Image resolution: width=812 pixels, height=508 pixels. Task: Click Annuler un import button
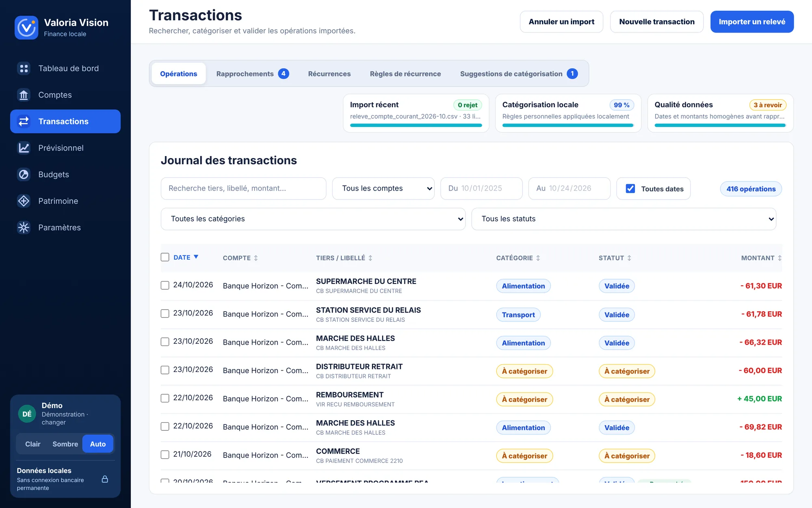click(x=561, y=22)
